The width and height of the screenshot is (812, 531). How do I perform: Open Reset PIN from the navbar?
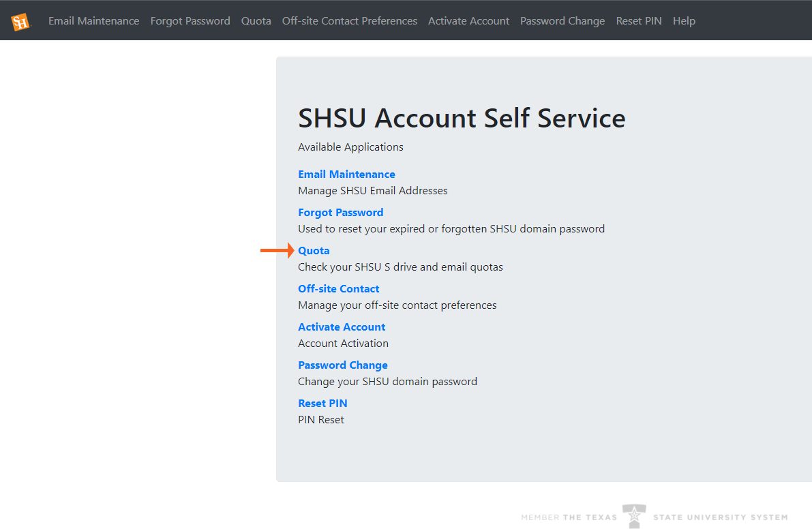(x=638, y=21)
